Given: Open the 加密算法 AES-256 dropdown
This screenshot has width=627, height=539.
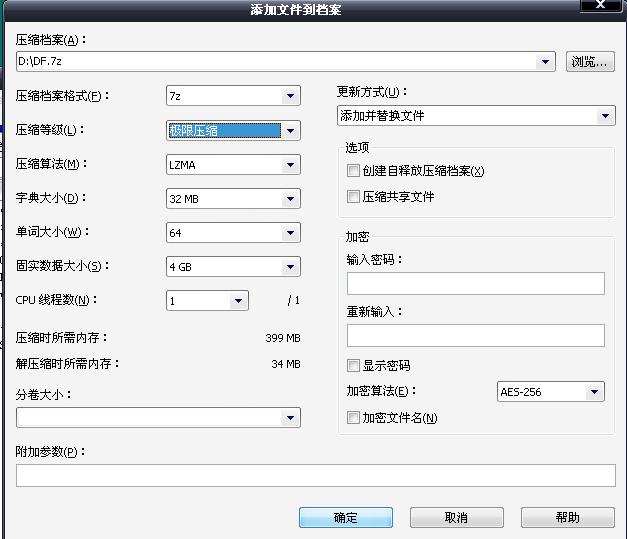Looking at the screenshot, I should tap(594, 392).
